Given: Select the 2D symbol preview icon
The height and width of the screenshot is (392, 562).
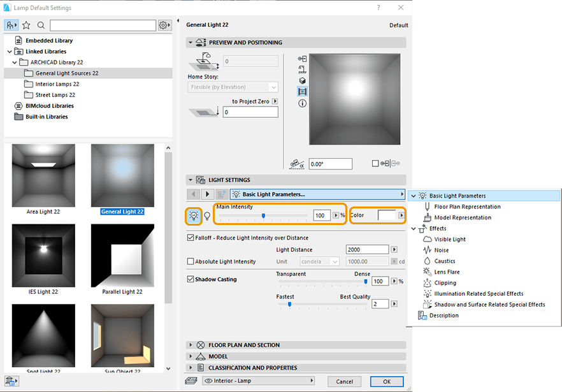Looking at the screenshot, I should click(x=302, y=59).
